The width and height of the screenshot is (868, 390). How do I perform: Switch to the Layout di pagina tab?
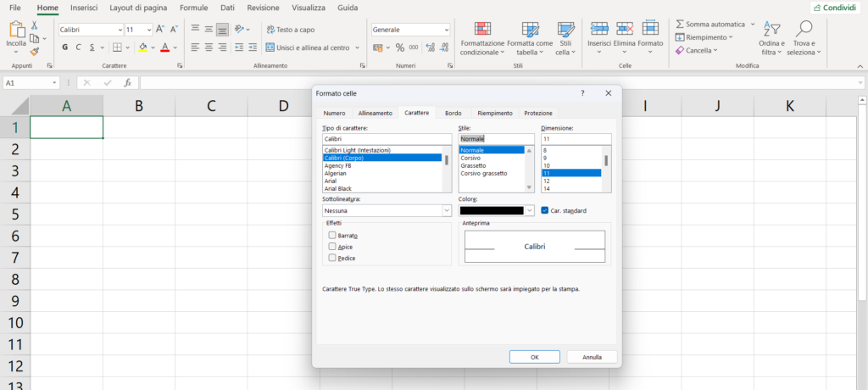coord(139,8)
